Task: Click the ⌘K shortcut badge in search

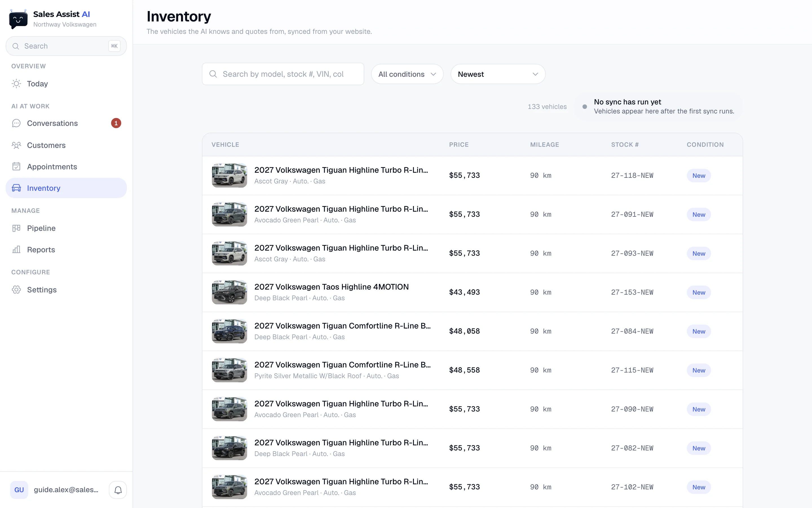Action: click(114, 46)
